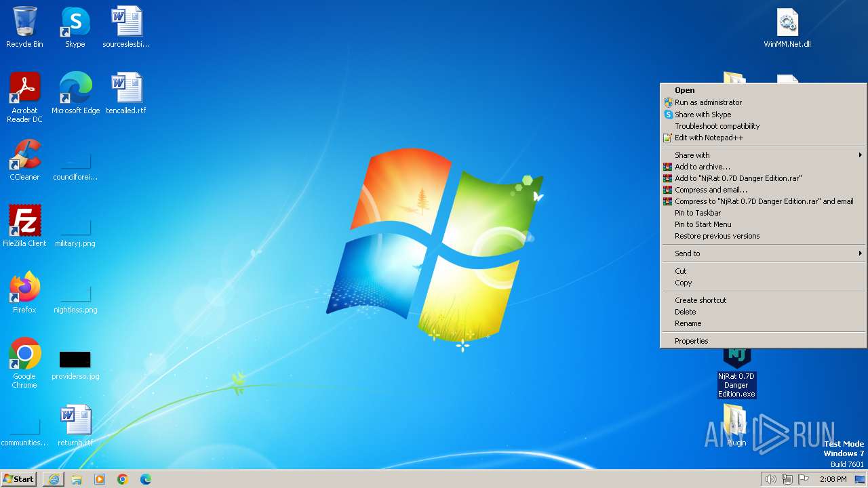Select WinMM.Net.dll file icon
Viewport: 868px width, 488px height.
tap(787, 27)
